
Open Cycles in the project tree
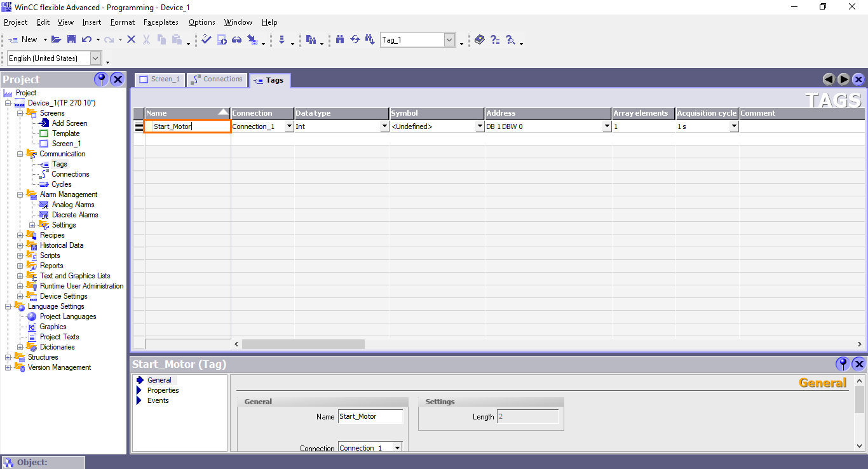[x=62, y=184]
